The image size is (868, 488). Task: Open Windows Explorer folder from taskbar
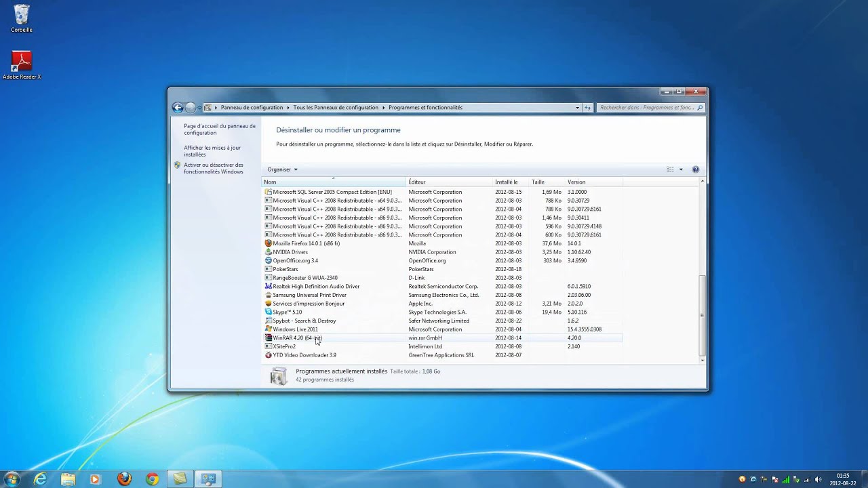point(68,479)
